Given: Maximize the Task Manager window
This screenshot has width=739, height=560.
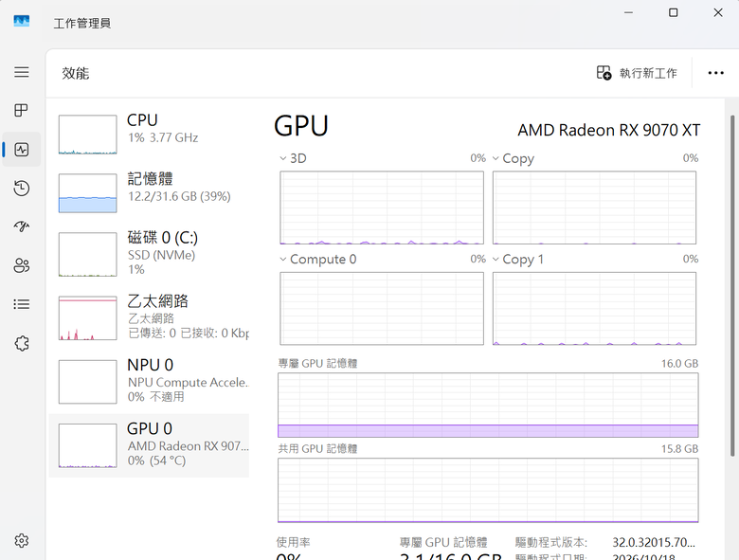Looking at the screenshot, I should [x=674, y=12].
